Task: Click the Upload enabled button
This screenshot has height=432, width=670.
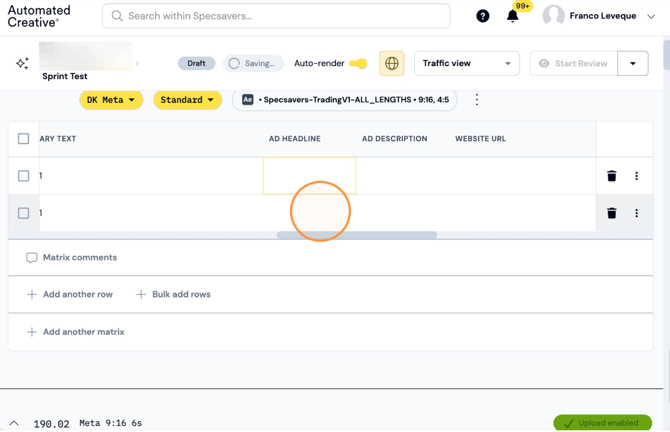Action: [x=602, y=423]
